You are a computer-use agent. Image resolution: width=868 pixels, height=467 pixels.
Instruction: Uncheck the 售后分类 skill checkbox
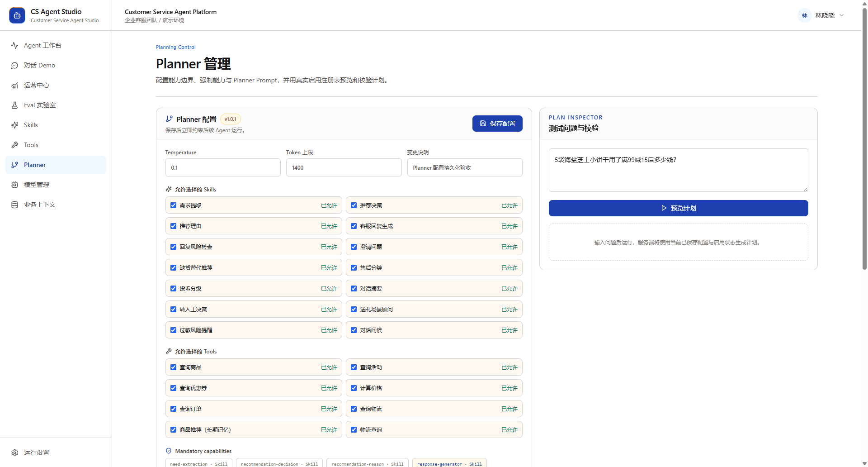(x=354, y=267)
